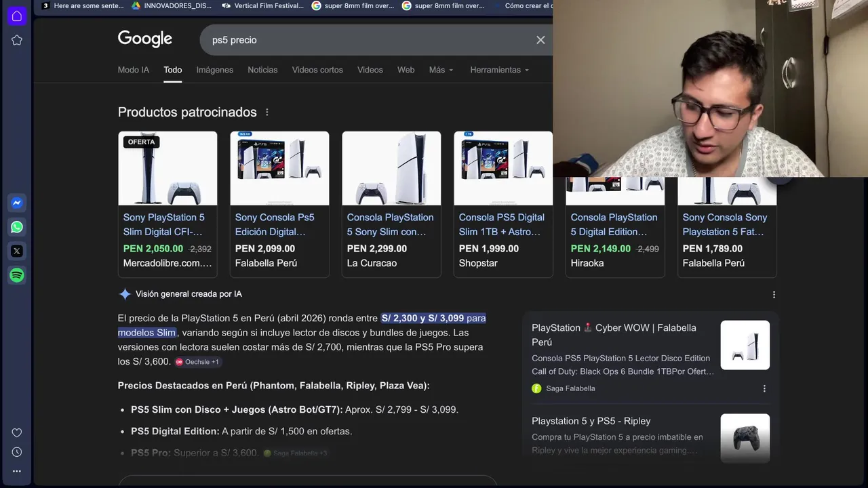The height and width of the screenshot is (488, 868).
Task: Click the Falabella result PS5 thumbnail
Action: 745,345
